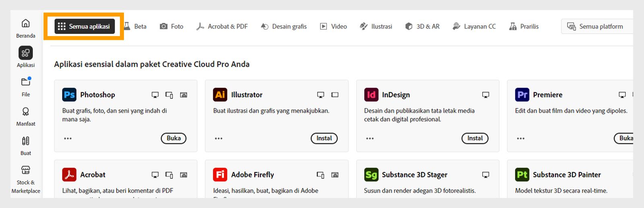
Task: Click InDesign desktop platform icon
Action: (x=486, y=95)
